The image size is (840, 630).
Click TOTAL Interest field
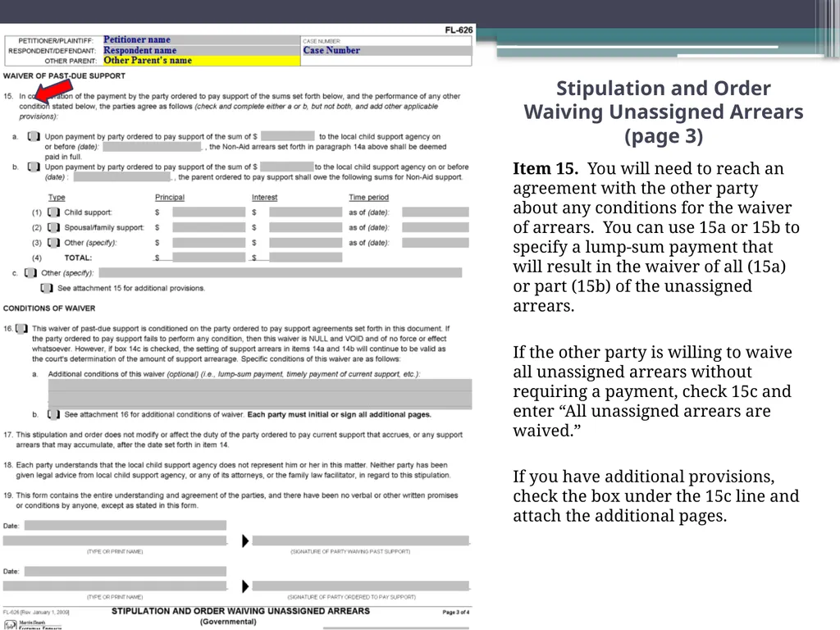tap(305, 258)
